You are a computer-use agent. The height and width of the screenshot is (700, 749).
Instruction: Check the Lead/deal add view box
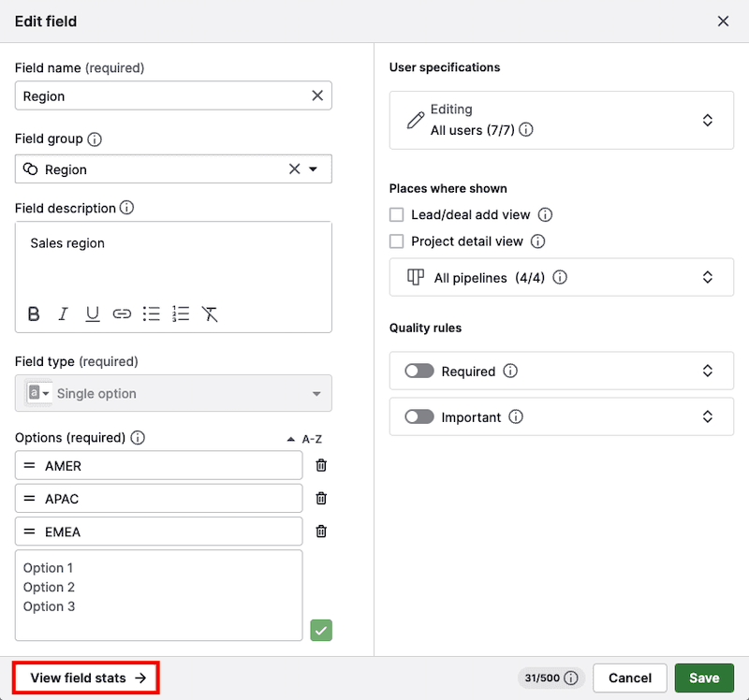[x=397, y=214]
